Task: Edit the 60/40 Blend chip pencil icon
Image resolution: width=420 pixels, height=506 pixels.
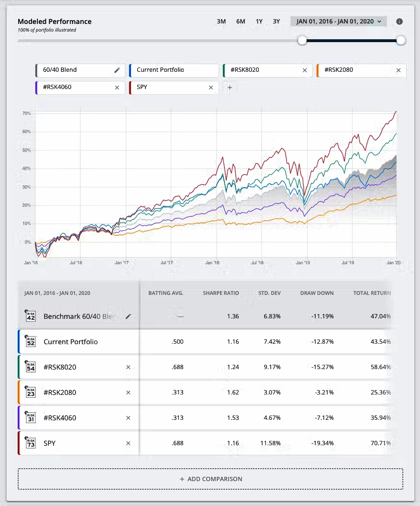Action: coord(117,70)
